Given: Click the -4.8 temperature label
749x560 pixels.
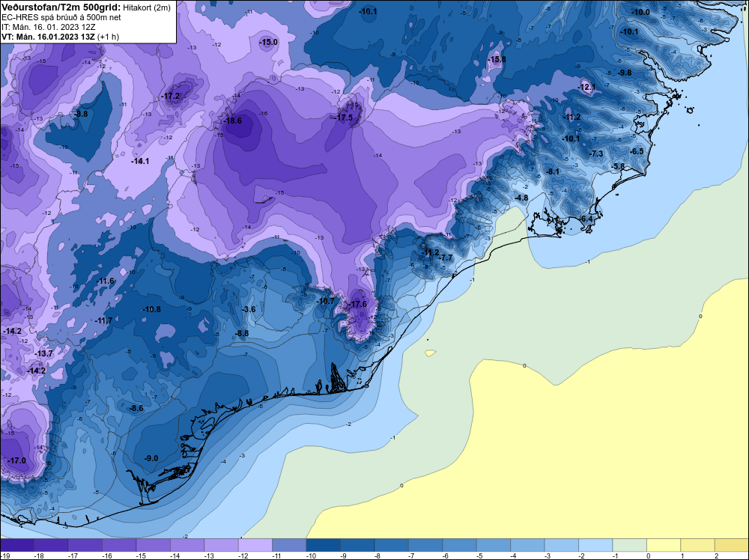Looking at the screenshot, I should coord(521,198).
